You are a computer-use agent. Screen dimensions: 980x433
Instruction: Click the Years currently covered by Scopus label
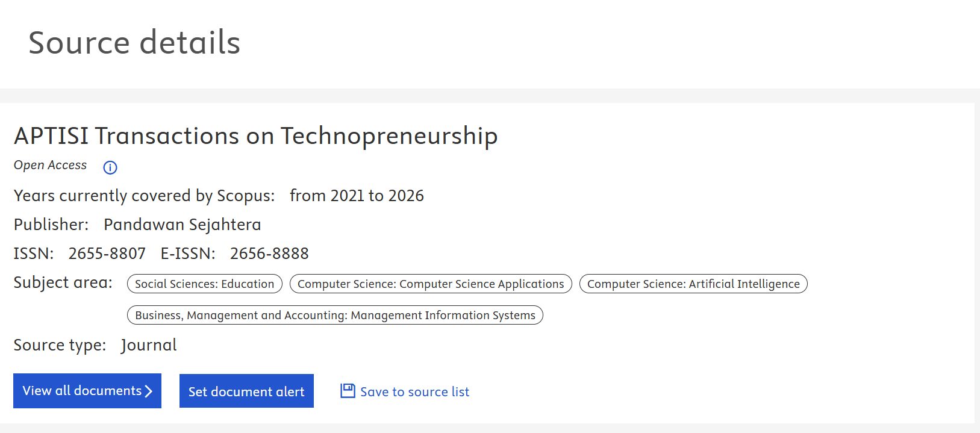144,196
